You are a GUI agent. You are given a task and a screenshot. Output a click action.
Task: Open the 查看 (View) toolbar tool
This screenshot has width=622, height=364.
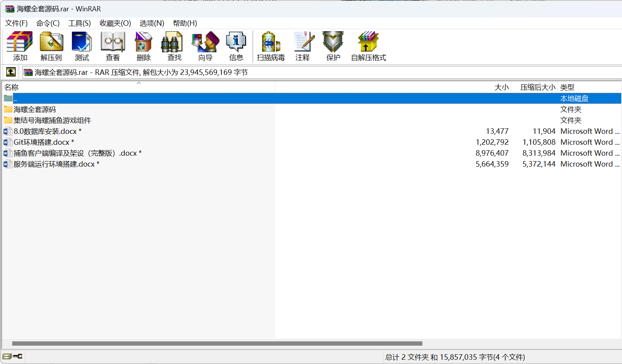tap(113, 46)
